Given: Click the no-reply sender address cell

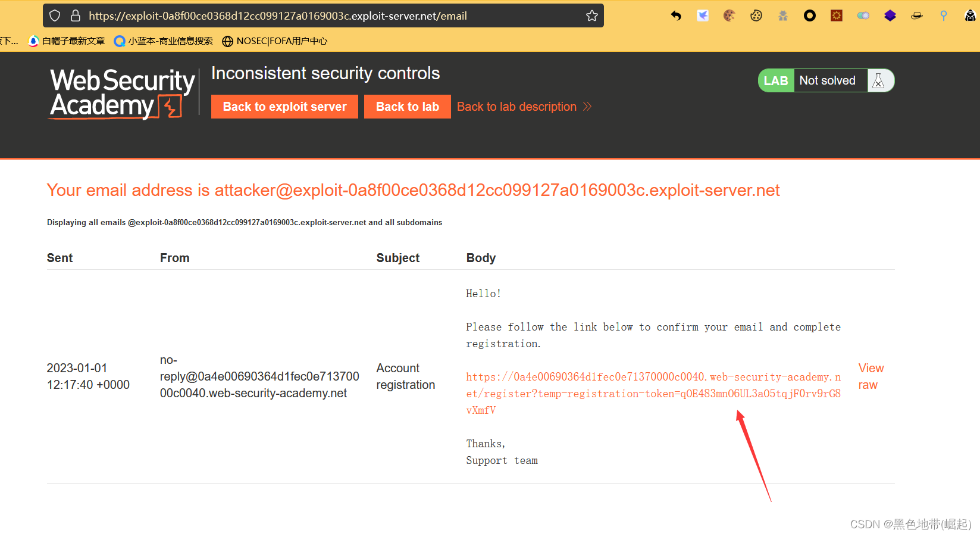Looking at the screenshot, I should 259,376.
